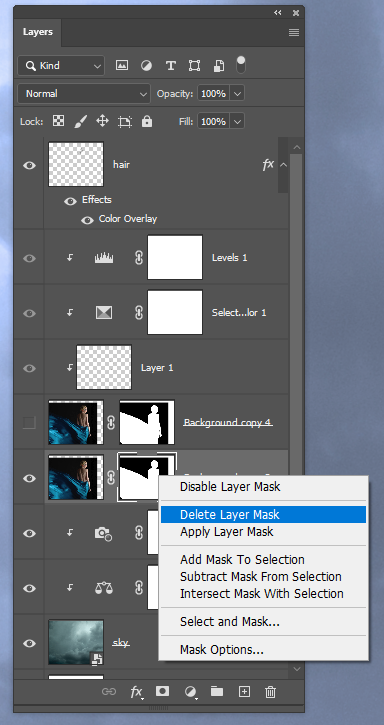Open the Normal blend mode dropdown
This screenshot has width=384, height=725.
tap(84, 94)
